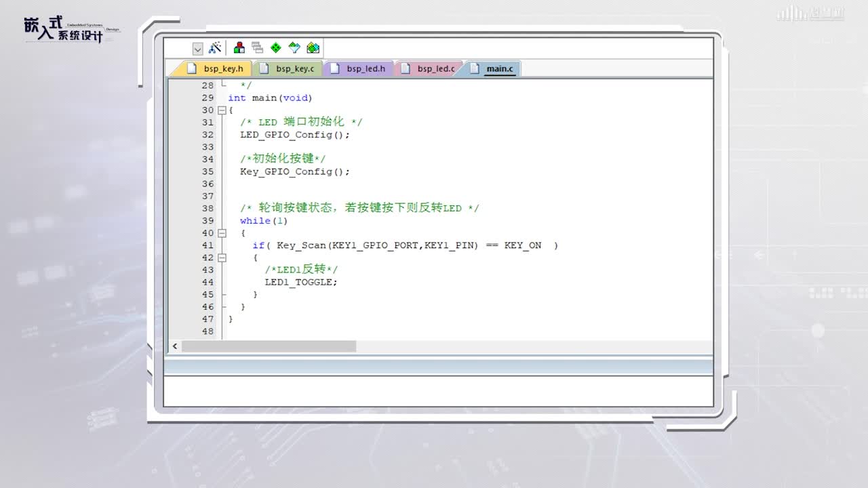Click 'KEY_ON' in the if condition
Image resolution: width=868 pixels, height=488 pixels.
click(x=523, y=245)
